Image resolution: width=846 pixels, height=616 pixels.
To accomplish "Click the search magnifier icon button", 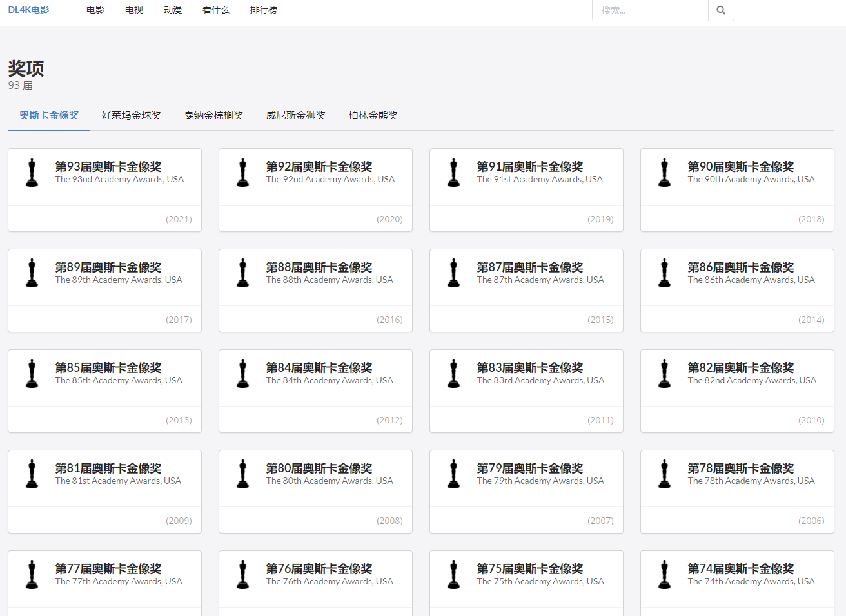I will [721, 10].
